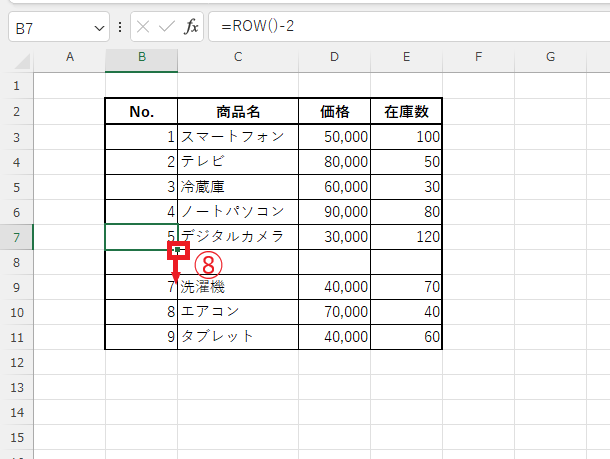
Task: Select the デジタルカメラ cell
Action: 238,237
